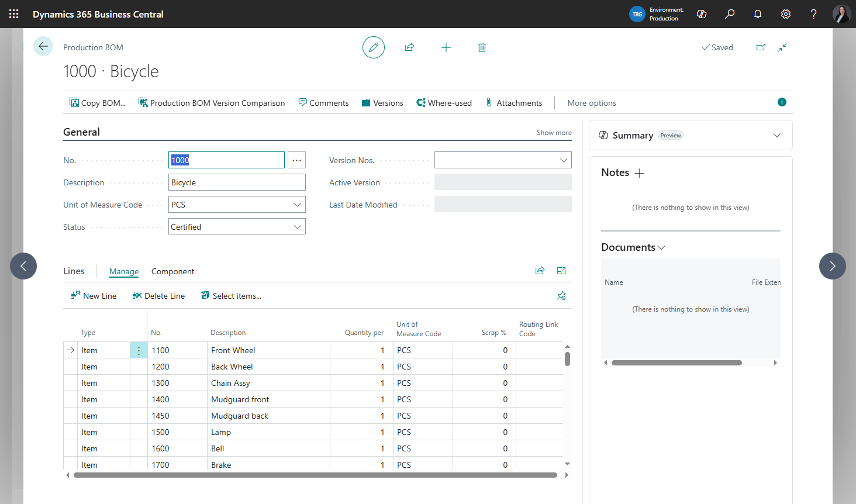Open More options menu
This screenshot has width=856, height=504.
pyautogui.click(x=592, y=103)
